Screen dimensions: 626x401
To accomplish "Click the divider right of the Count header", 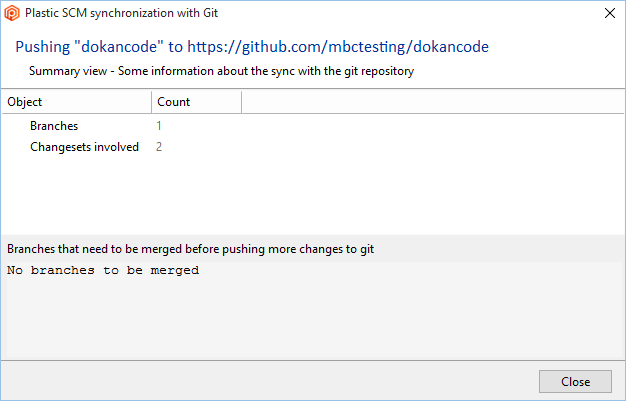I will click(x=242, y=102).
